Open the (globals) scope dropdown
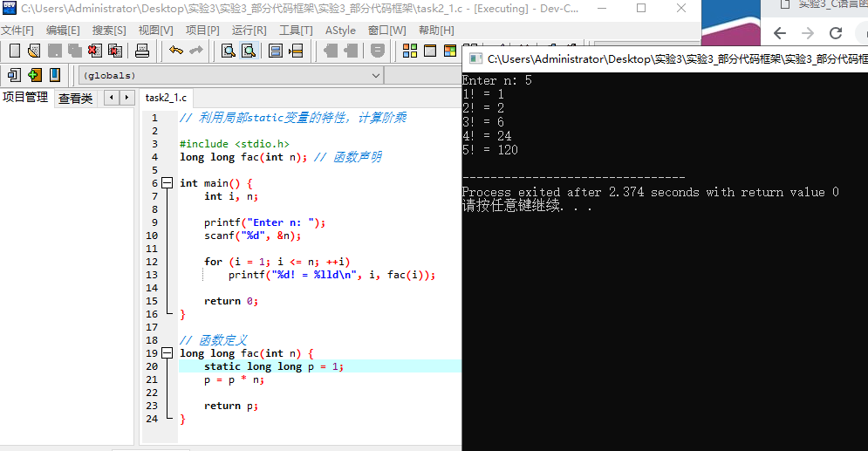 [231, 75]
